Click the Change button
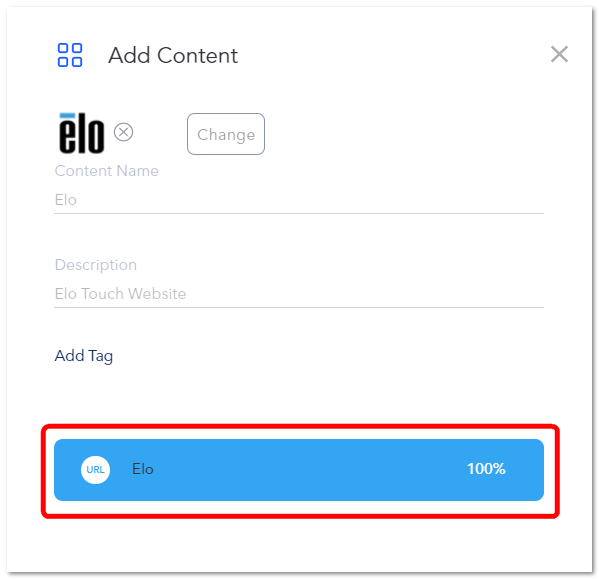This screenshot has height=579, width=599. [226, 134]
